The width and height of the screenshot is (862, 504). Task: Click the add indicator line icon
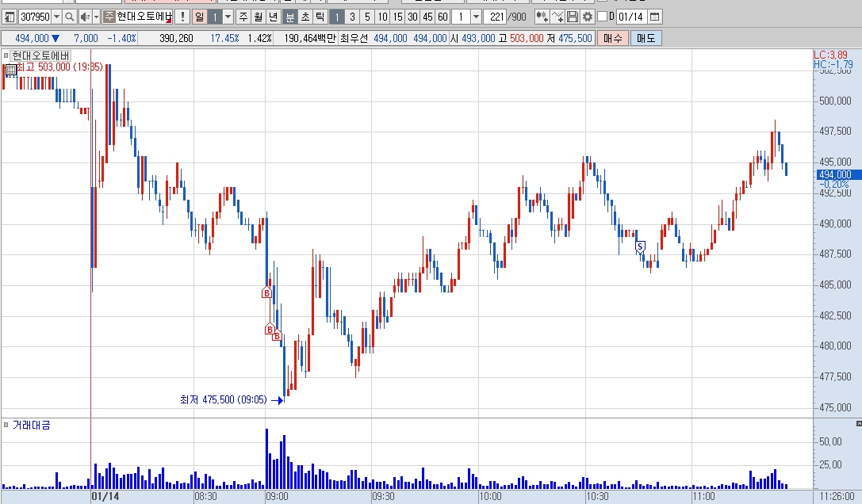pos(557,17)
